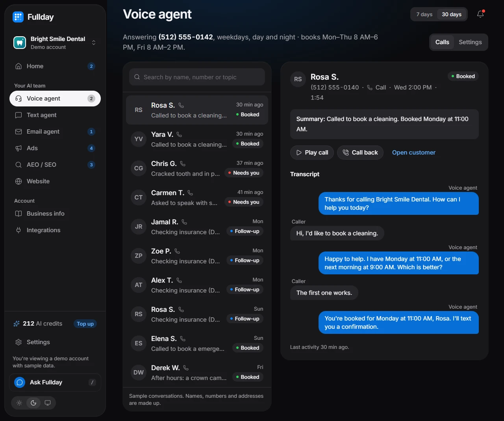Image resolution: width=504 pixels, height=421 pixels.
Task: Switch to system theme monitor icon
Action: coord(48,403)
